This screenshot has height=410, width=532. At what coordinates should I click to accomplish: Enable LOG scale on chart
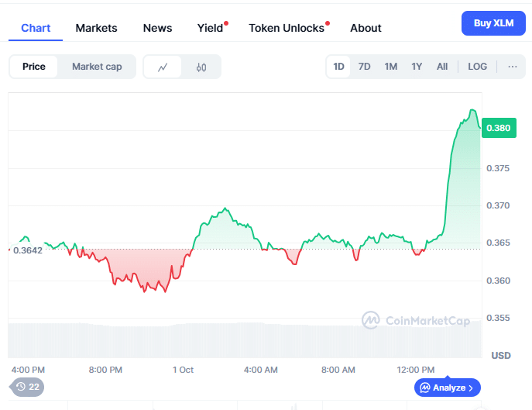tap(477, 67)
